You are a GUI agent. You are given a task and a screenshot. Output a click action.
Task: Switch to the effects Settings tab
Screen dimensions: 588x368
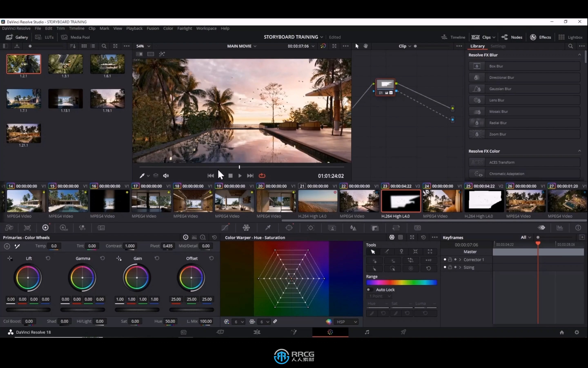498,46
